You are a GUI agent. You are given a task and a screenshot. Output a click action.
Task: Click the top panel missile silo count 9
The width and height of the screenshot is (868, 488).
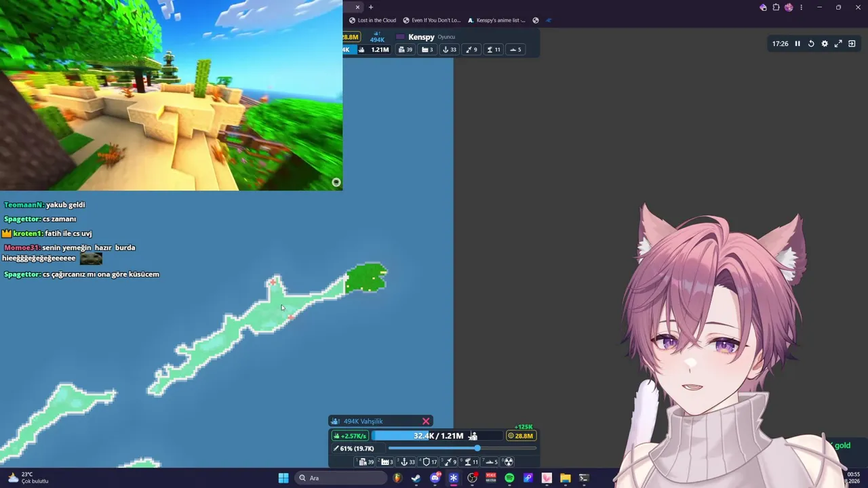coord(471,49)
